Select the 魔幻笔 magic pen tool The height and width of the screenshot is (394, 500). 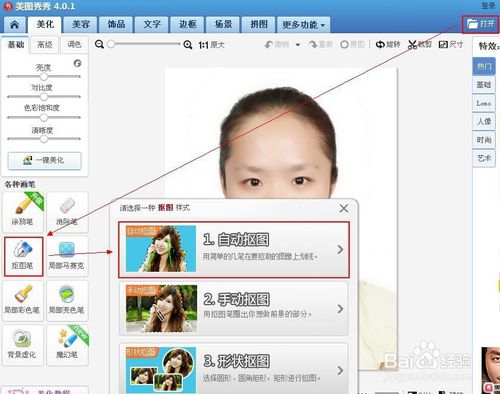click(67, 345)
